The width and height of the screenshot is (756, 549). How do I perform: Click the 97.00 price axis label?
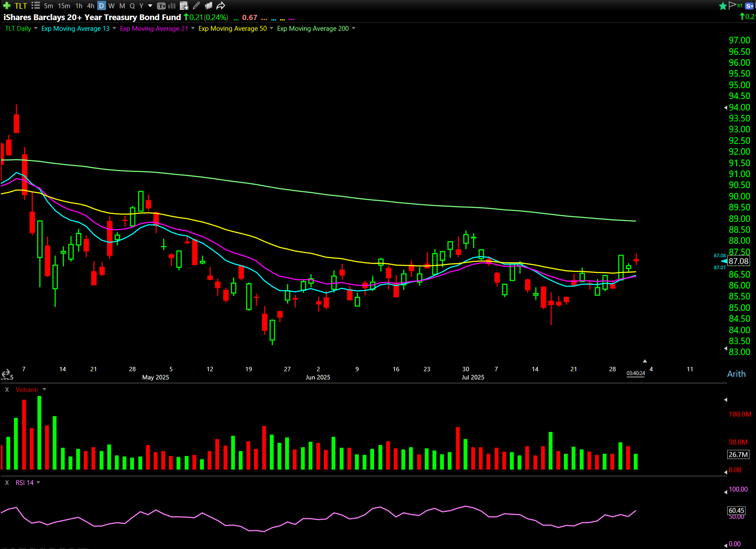739,40
